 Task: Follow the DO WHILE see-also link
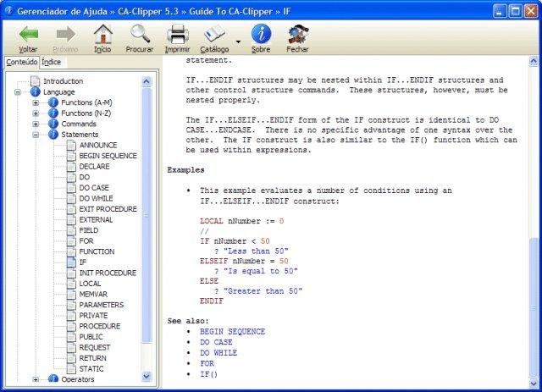click(218, 353)
